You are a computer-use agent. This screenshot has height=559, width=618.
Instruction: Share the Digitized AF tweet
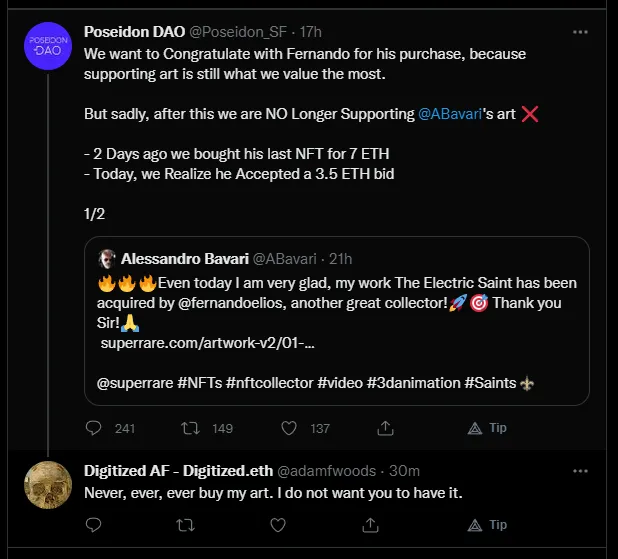(370, 524)
